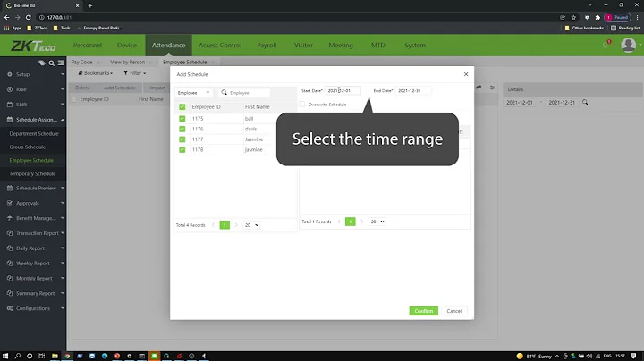Viewport: 644px width, 361px height.
Task: Open the Reading list
Action: tap(625, 28)
